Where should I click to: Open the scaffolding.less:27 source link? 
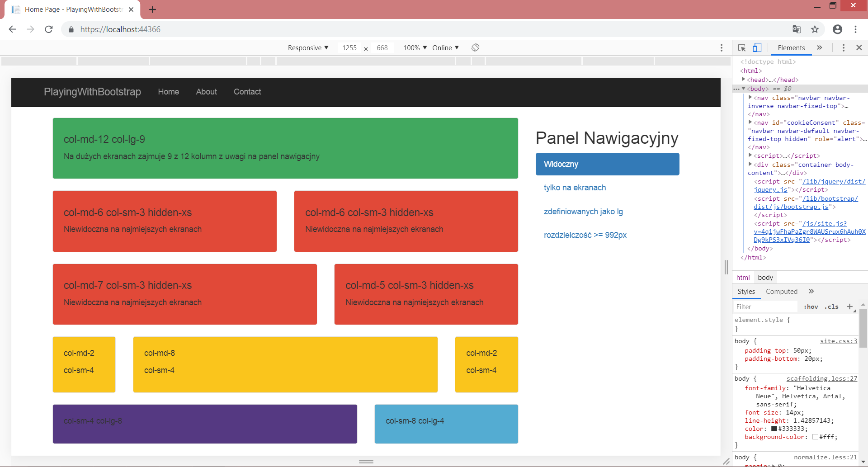pyautogui.click(x=822, y=379)
